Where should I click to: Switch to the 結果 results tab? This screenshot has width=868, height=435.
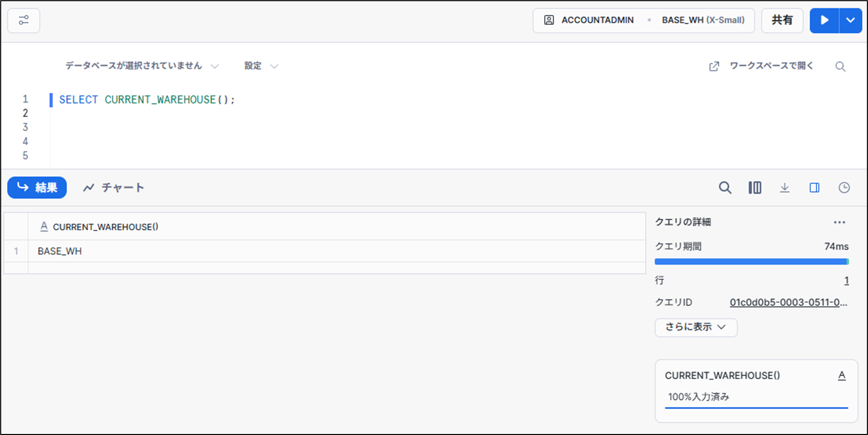pos(37,188)
